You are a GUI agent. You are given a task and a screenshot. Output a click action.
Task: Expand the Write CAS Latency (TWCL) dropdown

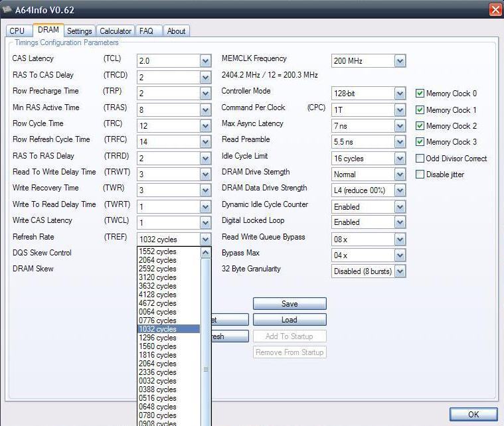pyautogui.click(x=205, y=223)
